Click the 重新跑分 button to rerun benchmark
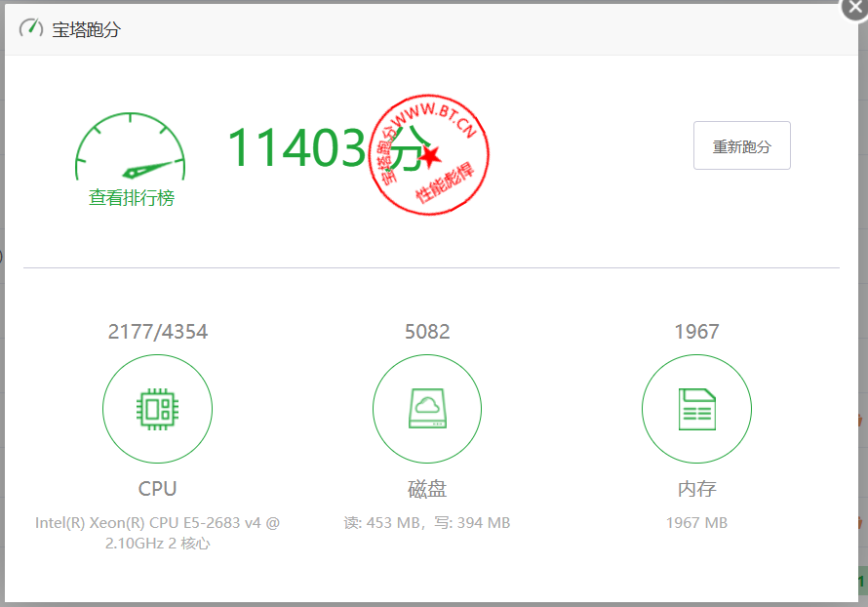This screenshot has width=868, height=607. pos(742,145)
